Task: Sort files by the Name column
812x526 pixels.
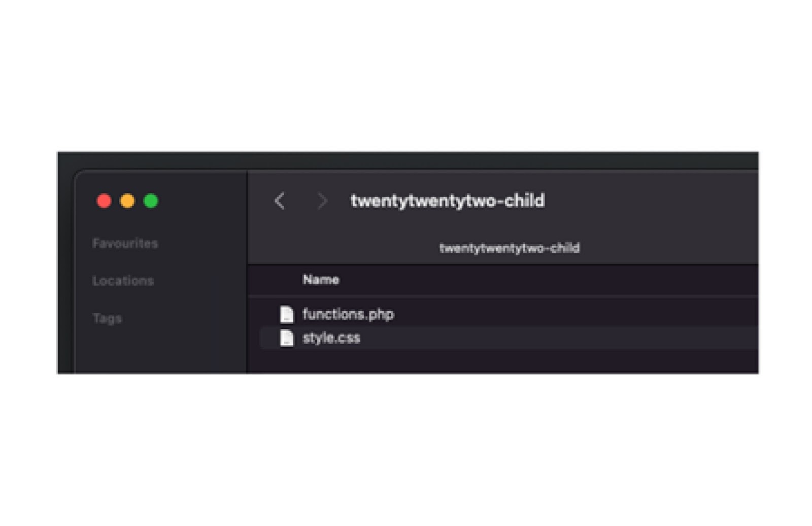Action: [321, 280]
